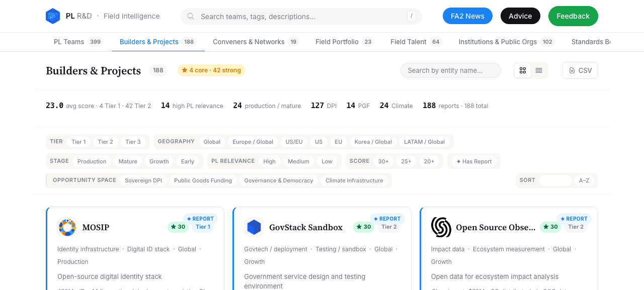Click the MOSIP Tier 1 badge
Viewport: 644px width, 290px height.
tap(203, 227)
